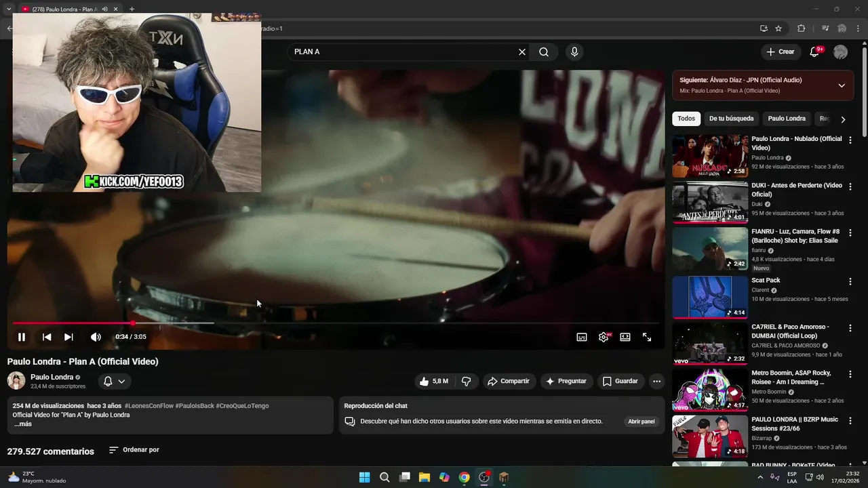Mute the video player volume
The width and height of the screenshot is (868, 488).
(96, 337)
